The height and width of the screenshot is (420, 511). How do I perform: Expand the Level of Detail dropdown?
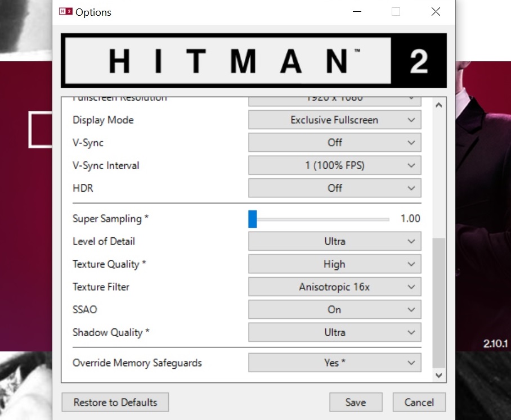[335, 241]
